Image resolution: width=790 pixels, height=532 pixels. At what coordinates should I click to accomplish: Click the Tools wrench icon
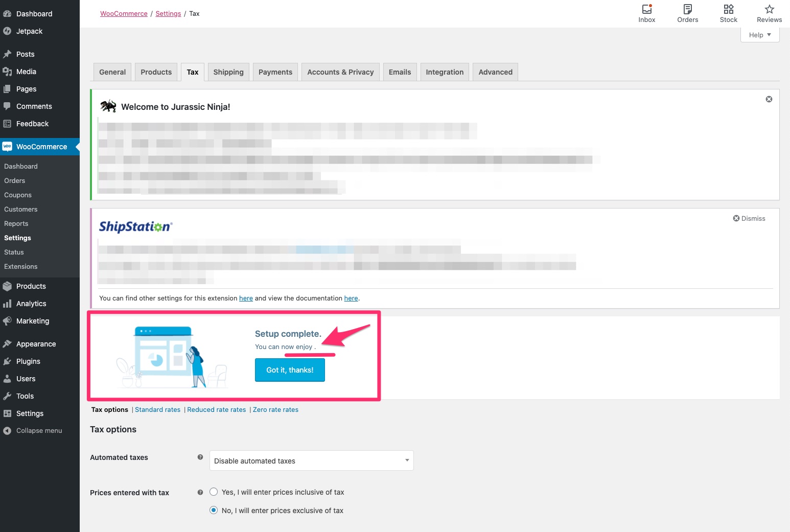click(7, 396)
